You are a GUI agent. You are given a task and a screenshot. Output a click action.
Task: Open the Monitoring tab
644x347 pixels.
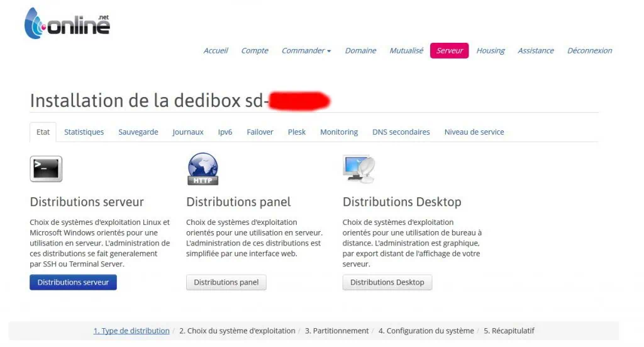[339, 132]
